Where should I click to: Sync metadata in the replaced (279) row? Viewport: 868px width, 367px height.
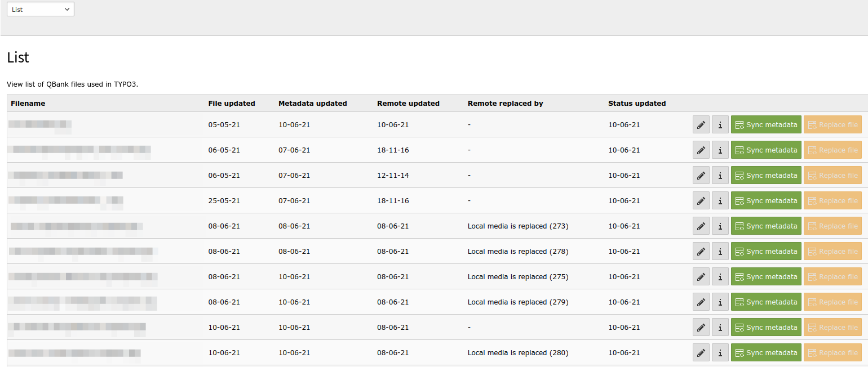point(766,302)
